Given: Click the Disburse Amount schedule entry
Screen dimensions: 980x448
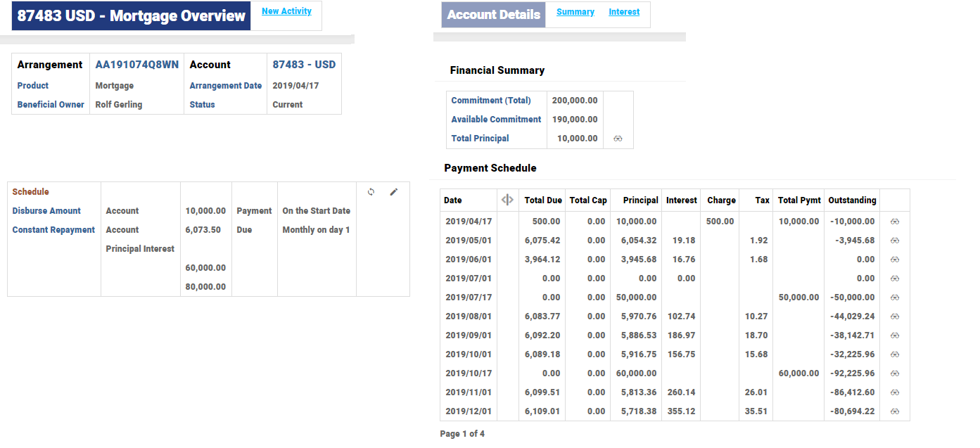Looking at the screenshot, I should 46,211.
